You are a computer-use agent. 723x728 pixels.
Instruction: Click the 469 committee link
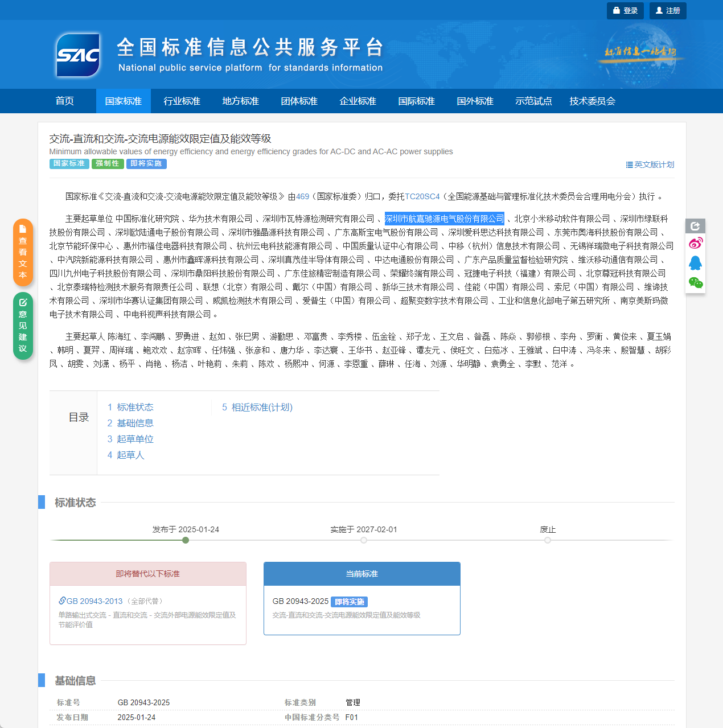(x=303, y=196)
